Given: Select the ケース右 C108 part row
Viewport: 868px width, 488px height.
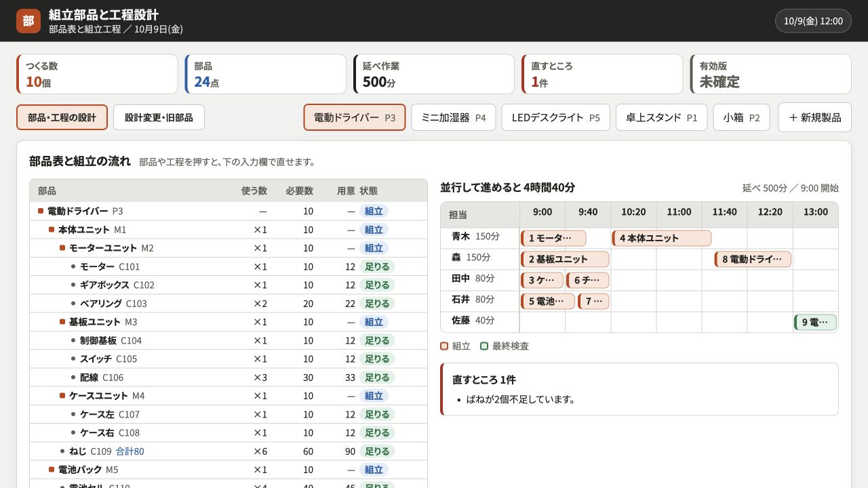Looking at the screenshot, I should point(229,432).
